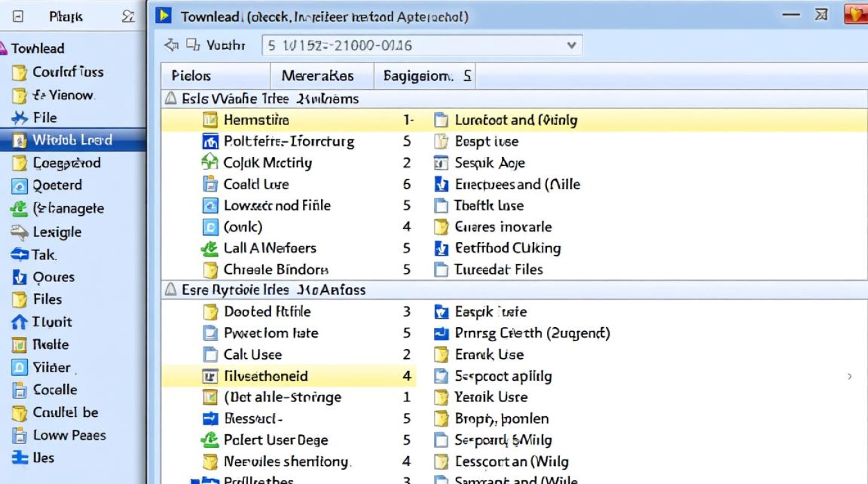Image resolution: width=868 pixels, height=484 pixels.
Task: Click the blue download icon beside Enecpuees and
Action: tap(441, 185)
